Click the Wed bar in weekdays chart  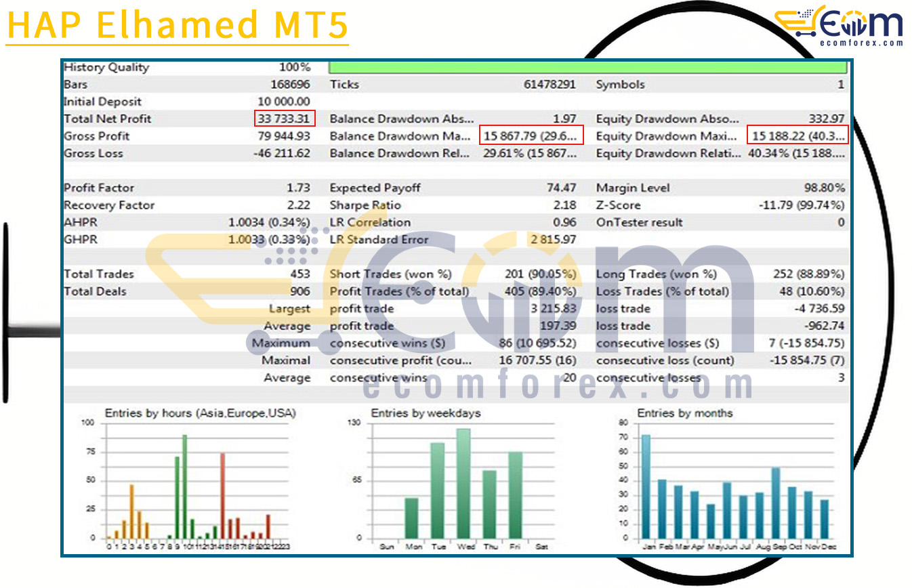tap(463, 483)
